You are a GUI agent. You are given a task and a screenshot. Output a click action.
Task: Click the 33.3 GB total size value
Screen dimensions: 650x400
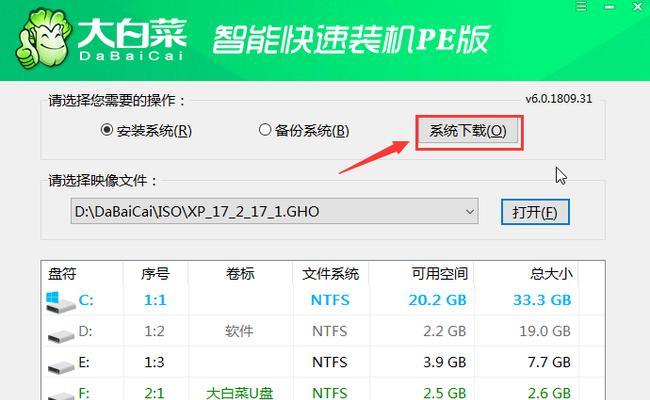click(x=542, y=300)
